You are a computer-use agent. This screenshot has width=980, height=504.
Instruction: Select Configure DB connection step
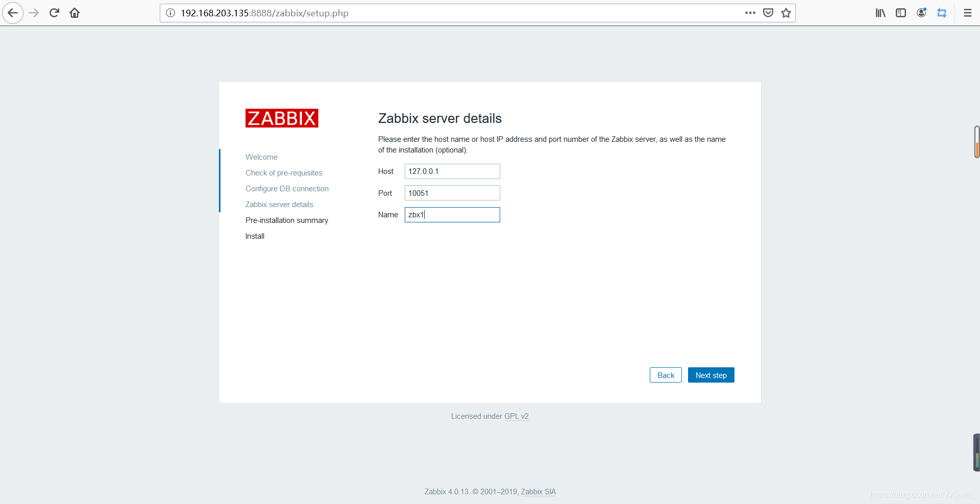point(287,189)
